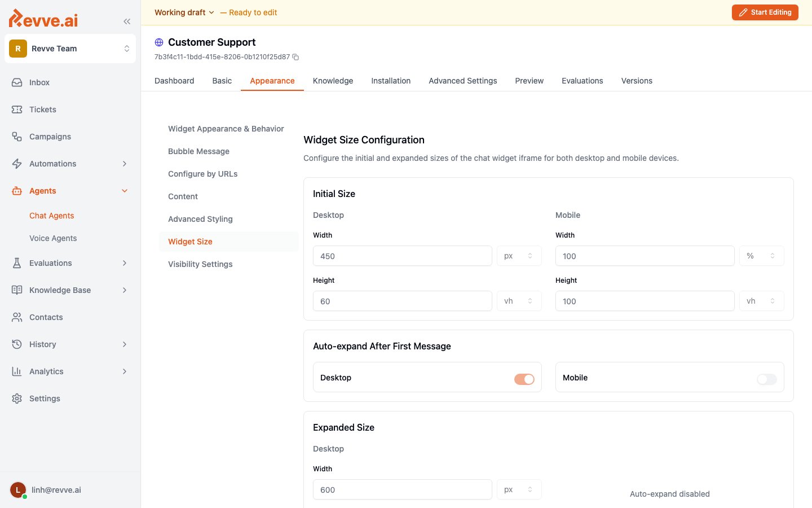
Task: Click the Expanded desktop width field 600
Action: click(x=403, y=489)
